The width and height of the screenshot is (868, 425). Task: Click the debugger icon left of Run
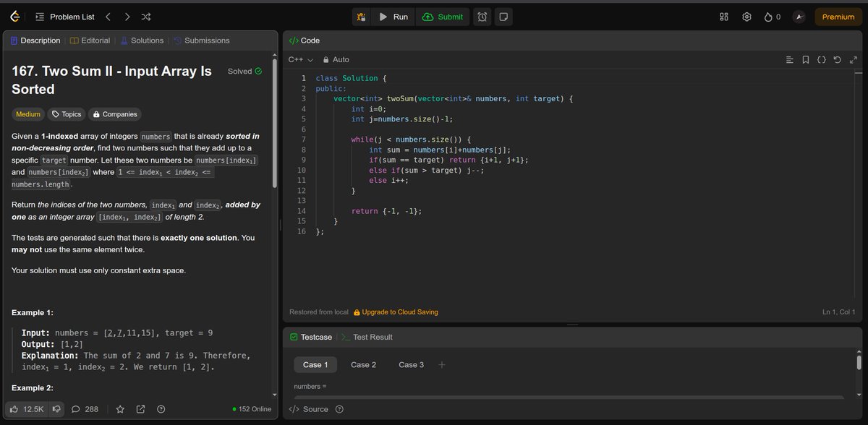point(362,17)
